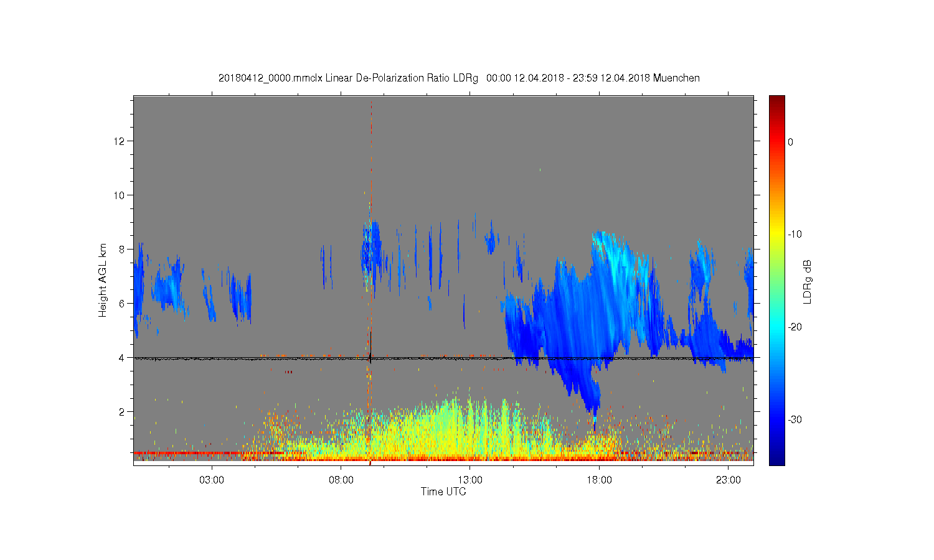Click the colorbar value -10
The width and height of the screenshot is (934, 560).
(795, 235)
